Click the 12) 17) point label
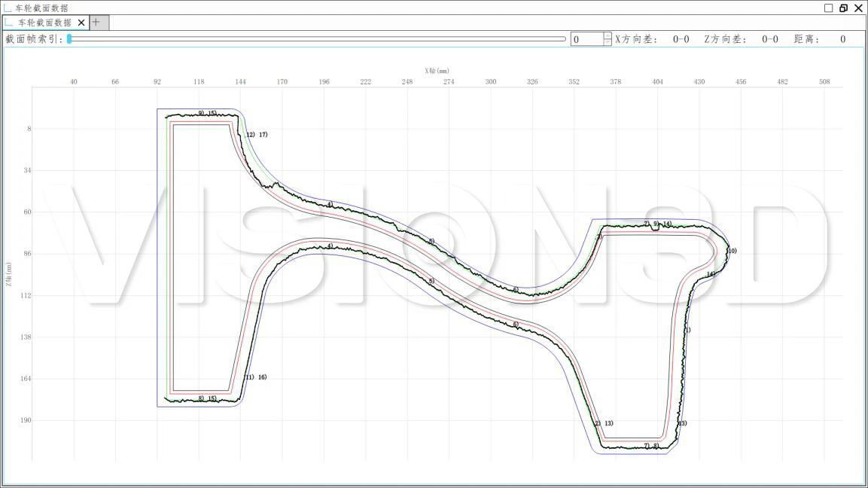This screenshot has height=488, width=868. pos(257,135)
